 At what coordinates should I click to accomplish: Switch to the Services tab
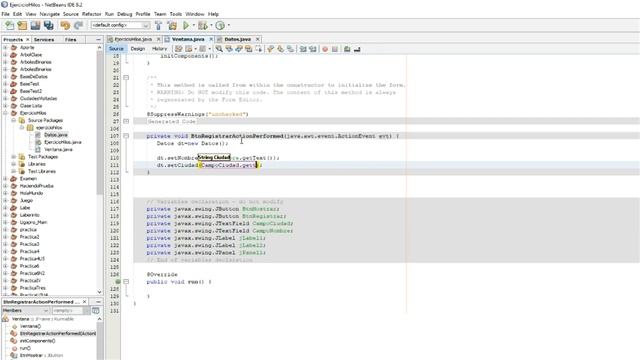tap(44, 40)
